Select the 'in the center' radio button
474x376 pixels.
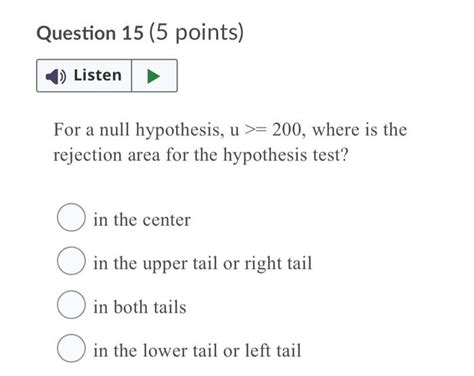click(71, 217)
